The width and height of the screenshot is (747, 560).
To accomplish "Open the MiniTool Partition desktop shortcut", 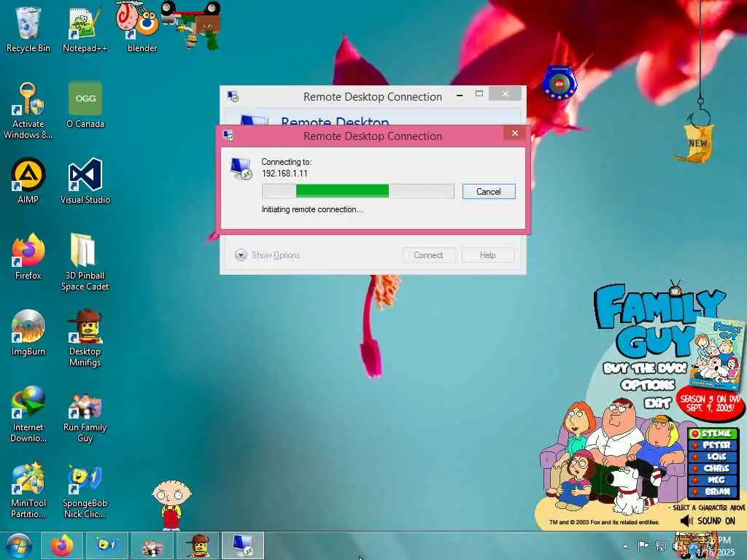I will coord(28,489).
